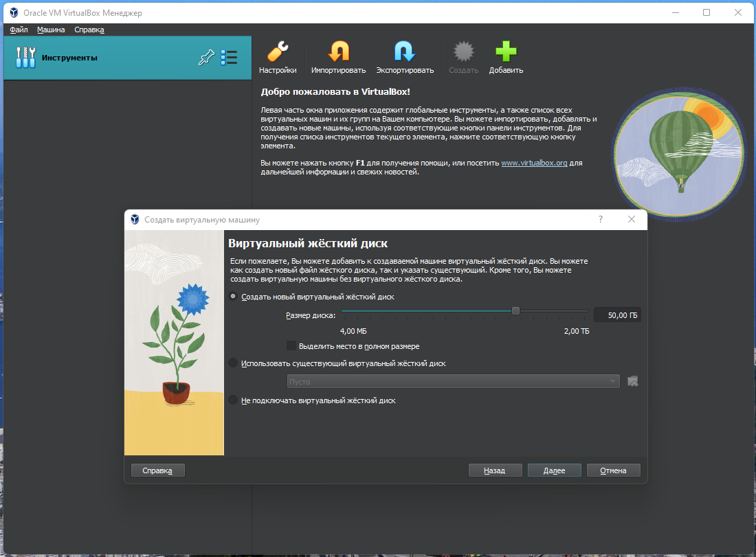The height and width of the screenshot is (557, 756).
Task: Click the Добро пожаловать в VirtualBox! heading
Action: (x=335, y=91)
